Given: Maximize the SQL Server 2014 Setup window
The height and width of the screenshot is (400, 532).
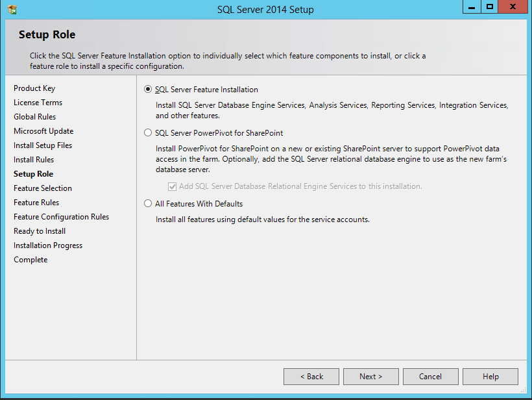Looking at the screenshot, I should pos(490,6).
